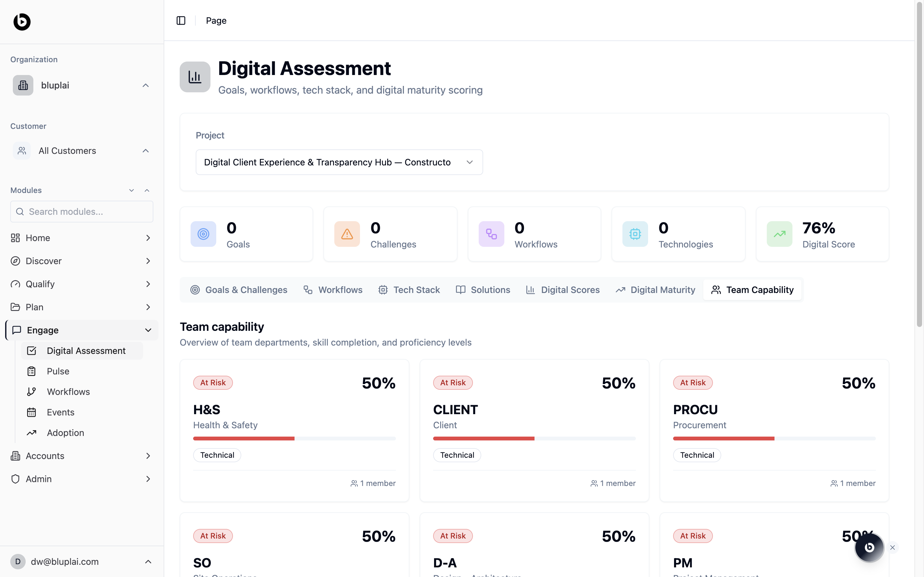Click the Technologies chip icon

click(635, 234)
